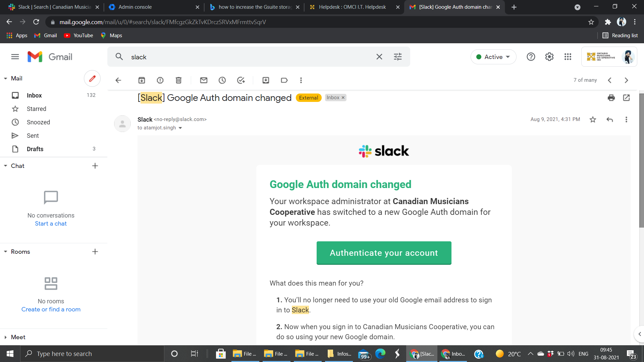Screen dimensions: 644x362
Task: Click the Windows taskbar search box
Action: click(x=92, y=354)
